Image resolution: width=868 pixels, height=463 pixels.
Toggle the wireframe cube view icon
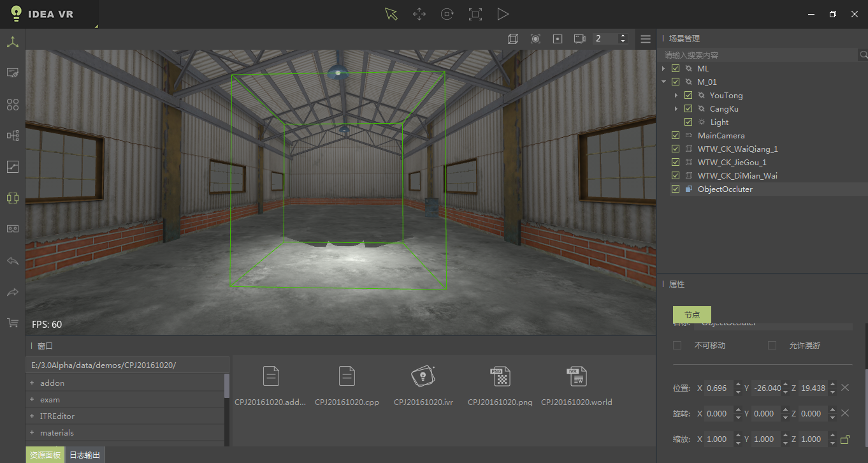click(x=512, y=39)
